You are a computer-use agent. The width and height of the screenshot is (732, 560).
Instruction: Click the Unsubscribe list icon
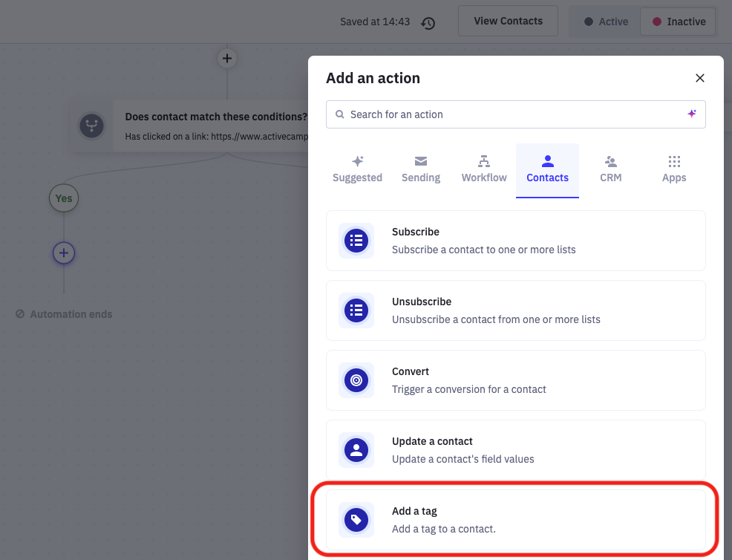356,310
